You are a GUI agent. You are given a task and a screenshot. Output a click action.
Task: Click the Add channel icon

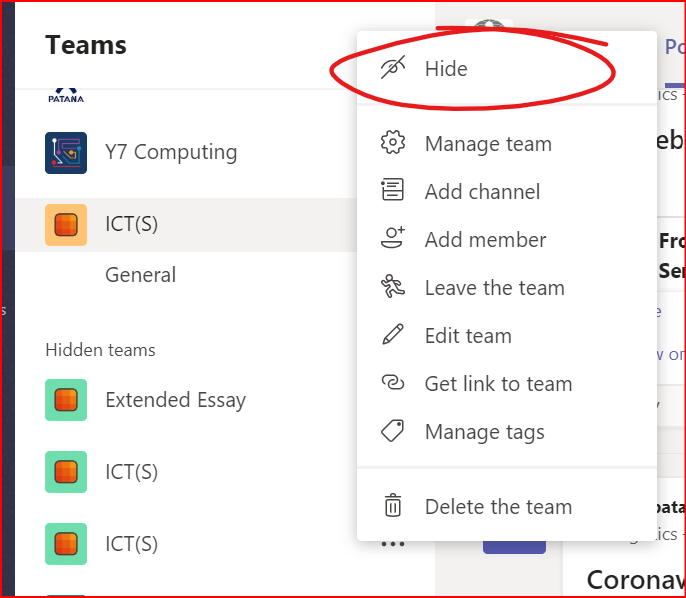tap(393, 191)
